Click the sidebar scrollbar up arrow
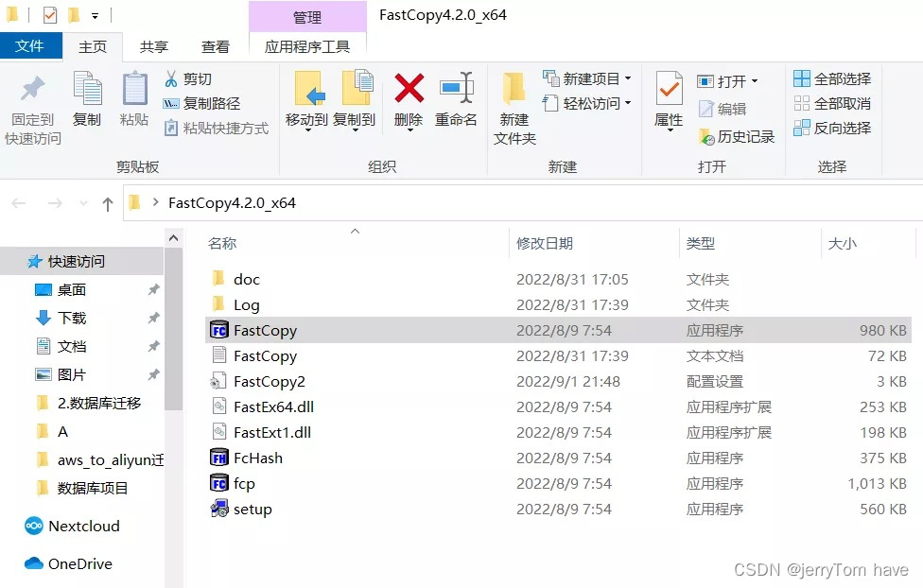 173,238
